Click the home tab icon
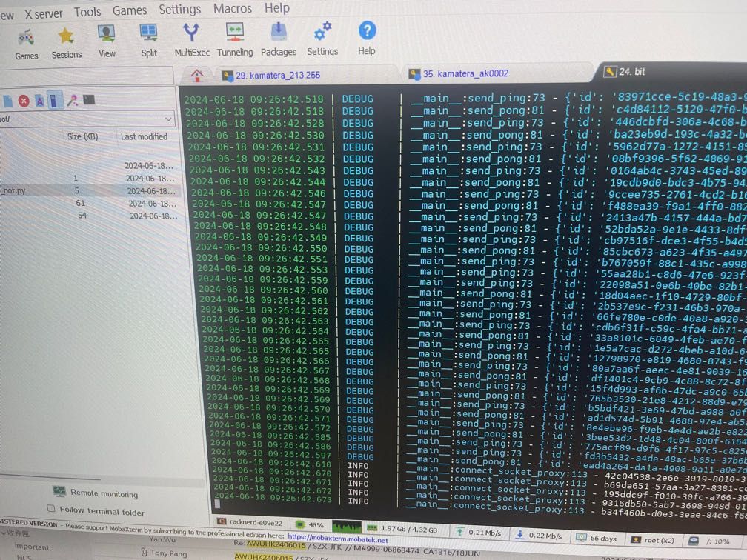Viewport: 747px width, 560px height. pyautogui.click(x=196, y=75)
